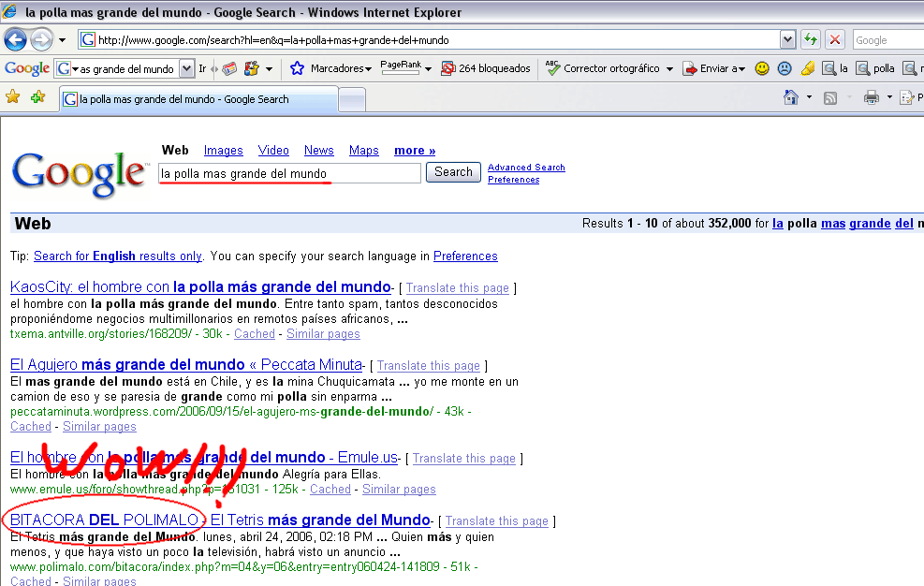Click the 264 bloqueados popup blocker
Screen dimensions: 924x586
coord(486,68)
